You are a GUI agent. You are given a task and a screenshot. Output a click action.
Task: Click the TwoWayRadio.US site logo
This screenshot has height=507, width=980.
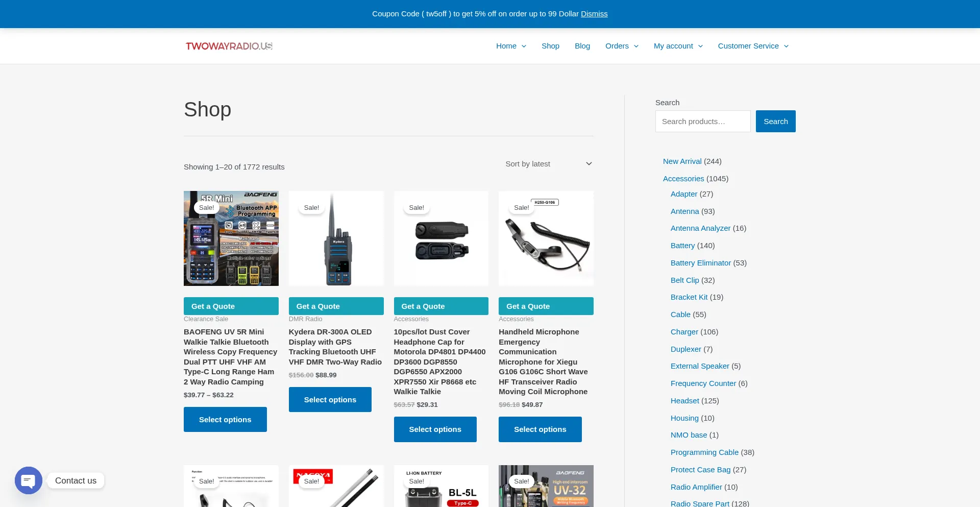[x=229, y=46]
